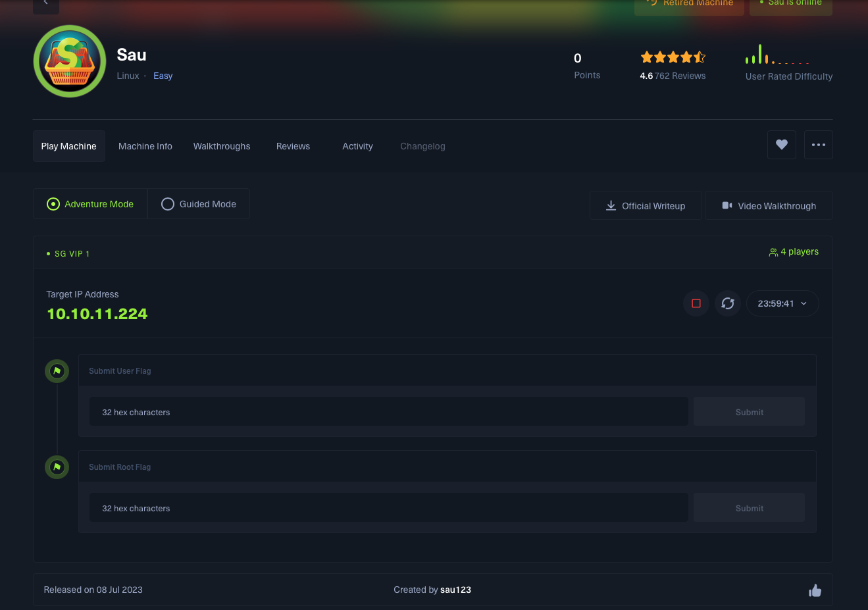Open the Walkthroughs tab
Viewport: 868px width, 610px height.
click(x=222, y=146)
